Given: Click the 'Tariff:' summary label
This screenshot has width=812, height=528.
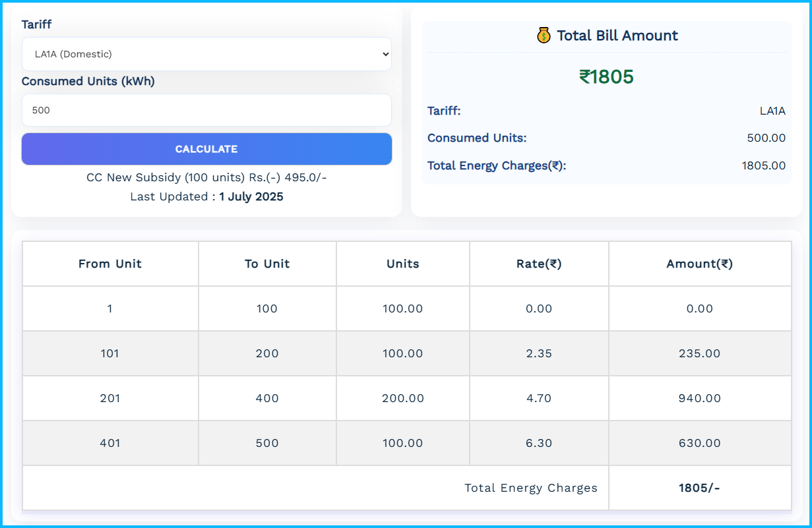Looking at the screenshot, I should click(x=444, y=111).
